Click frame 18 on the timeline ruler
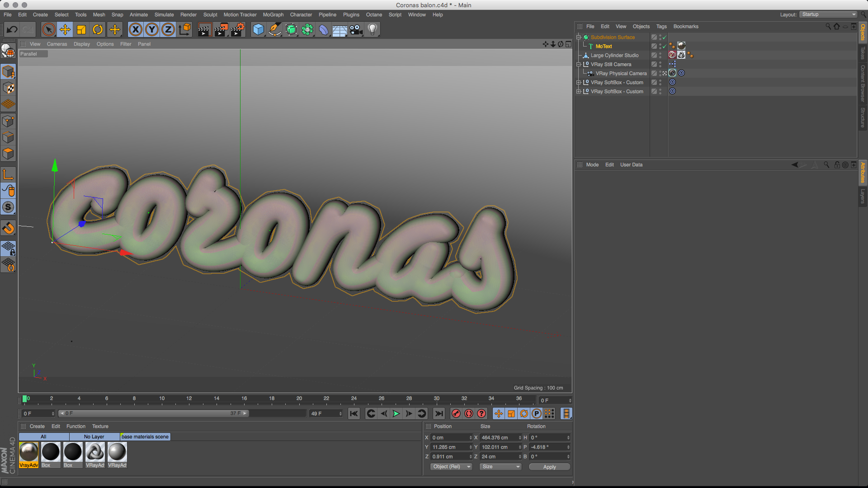The height and width of the screenshot is (488, 868). pyautogui.click(x=272, y=399)
